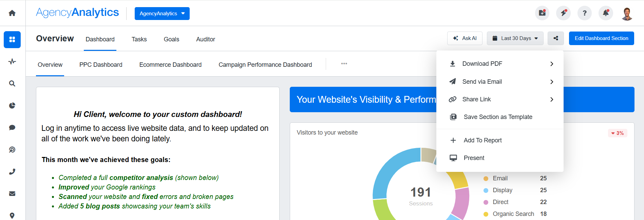Open the location pin icon in sidebar
Screen dimensions: 644x220
point(12,216)
